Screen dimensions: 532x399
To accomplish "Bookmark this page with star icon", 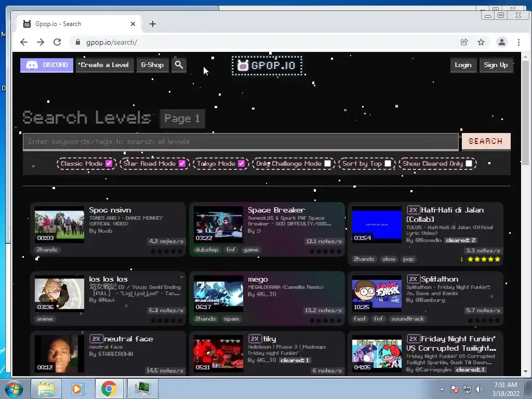I will tap(481, 42).
